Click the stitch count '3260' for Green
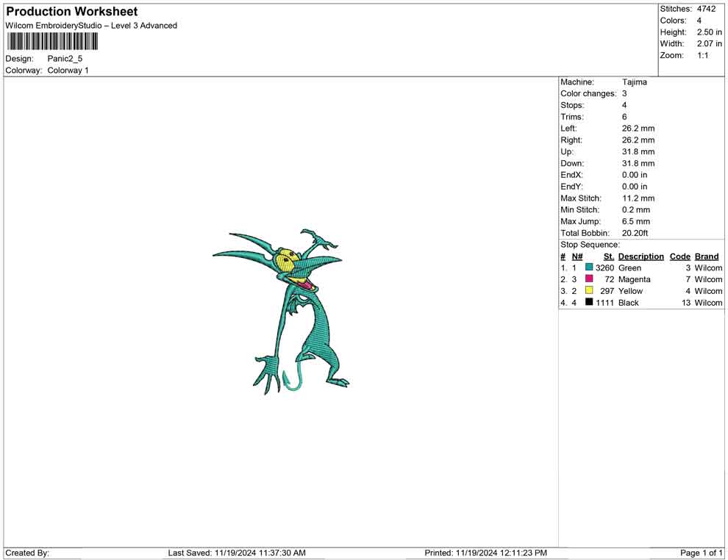This screenshot has height=560, width=728. click(604, 268)
